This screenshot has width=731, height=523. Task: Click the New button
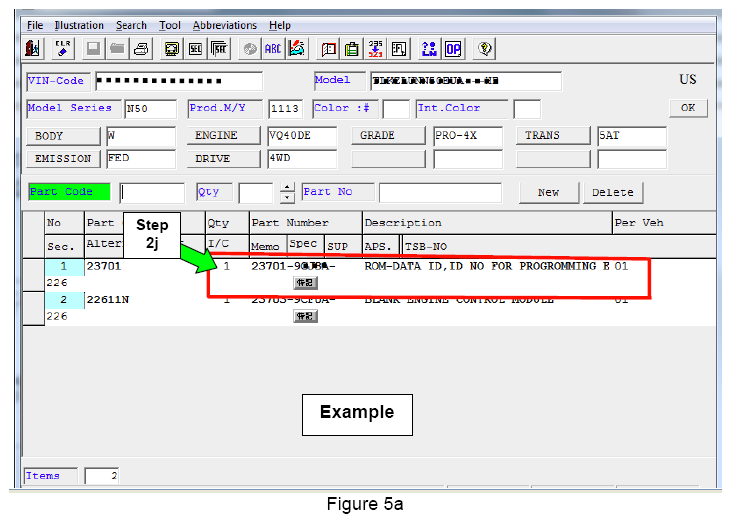click(548, 192)
